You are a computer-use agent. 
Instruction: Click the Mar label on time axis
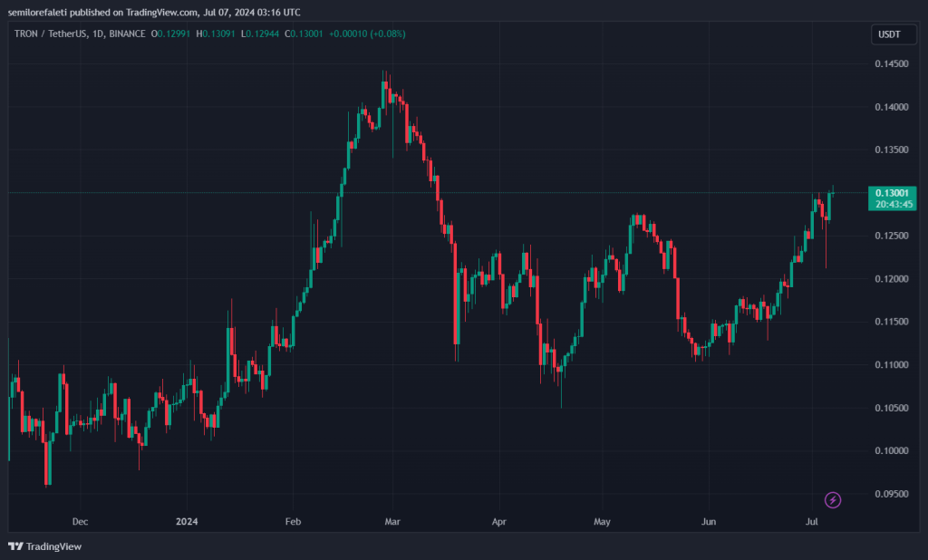(392, 522)
